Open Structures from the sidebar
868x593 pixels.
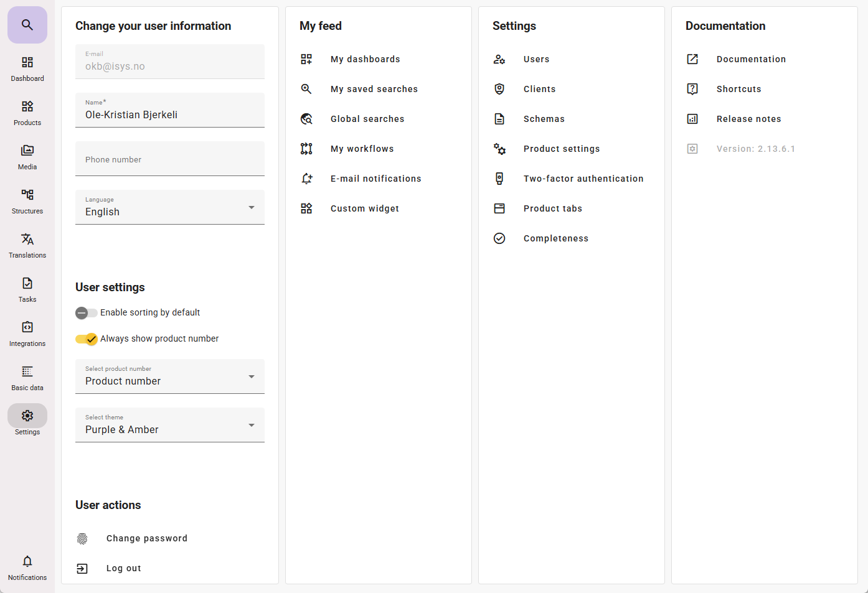click(27, 195)
